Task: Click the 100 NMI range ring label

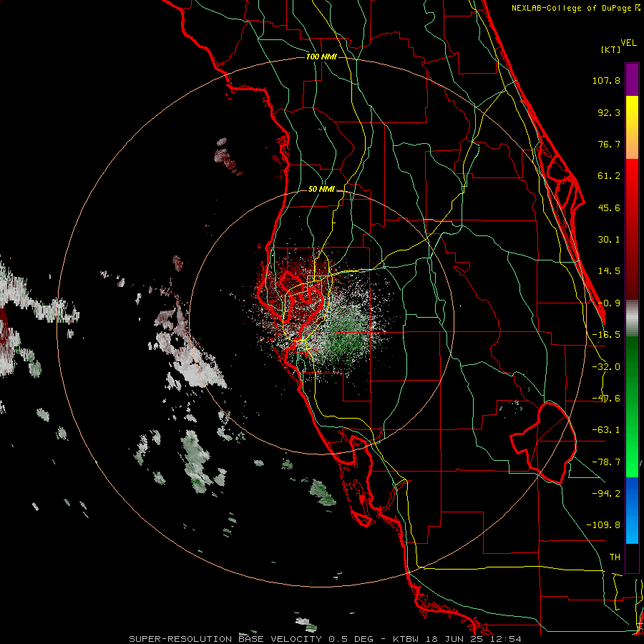Action: 321,57
